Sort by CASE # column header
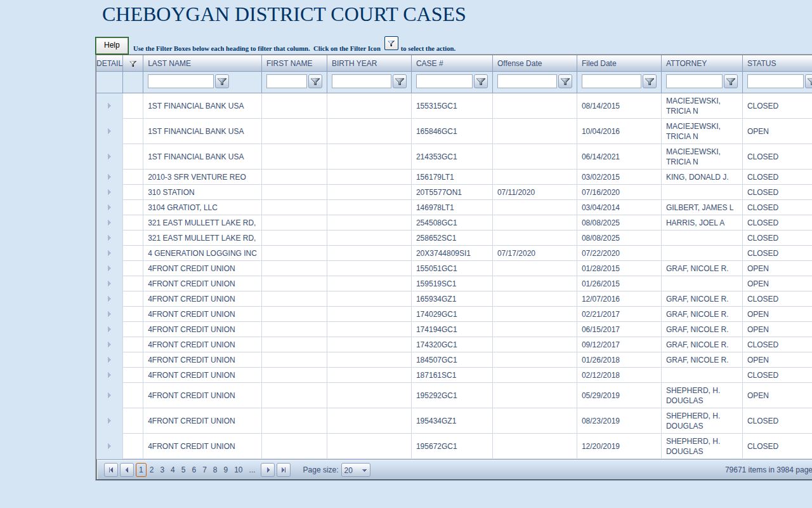The width and height of the screenshot is (812, 508). pos(429,63)
